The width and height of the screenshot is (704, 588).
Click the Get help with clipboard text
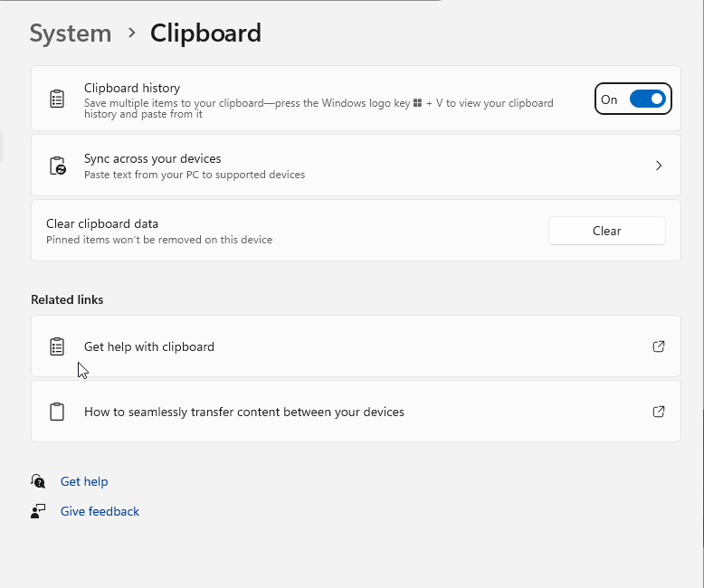click(x=149, y=346)
